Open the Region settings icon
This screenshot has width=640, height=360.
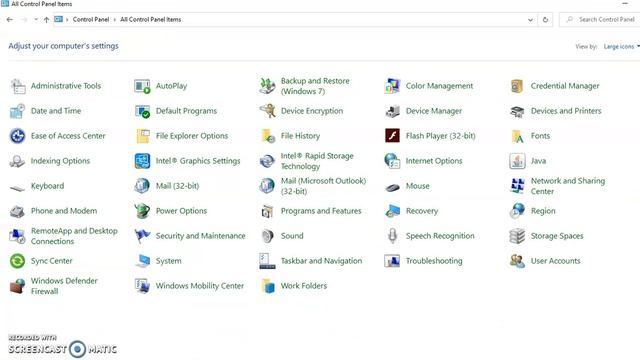coord(517,211)
